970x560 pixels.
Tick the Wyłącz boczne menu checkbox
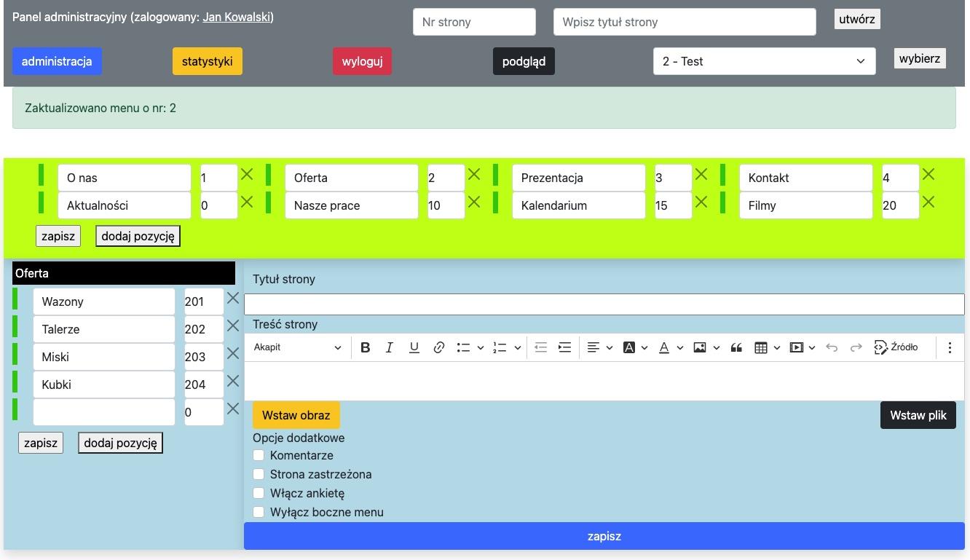pos(259,512)
